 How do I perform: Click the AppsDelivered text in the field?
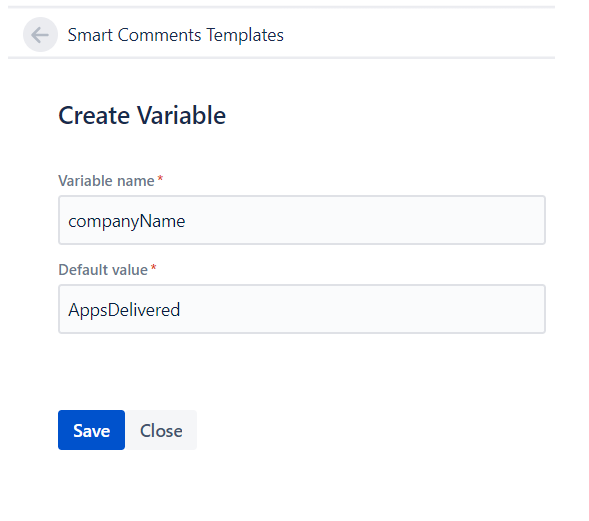(x=124, y=310)
